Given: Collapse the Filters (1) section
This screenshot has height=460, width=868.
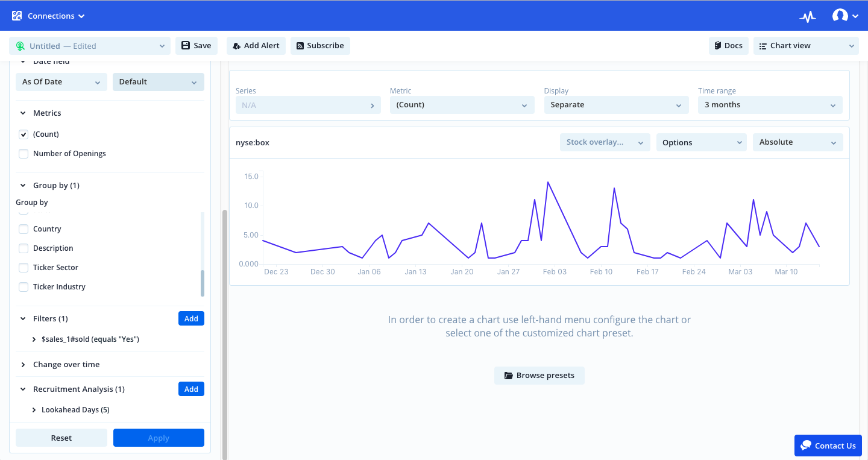Looking at the screenshot, I should (x=23, y=319).
